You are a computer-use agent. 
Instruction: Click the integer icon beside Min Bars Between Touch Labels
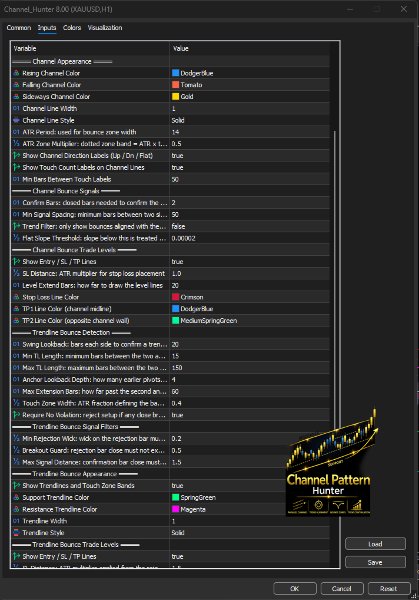coord(16,179)
